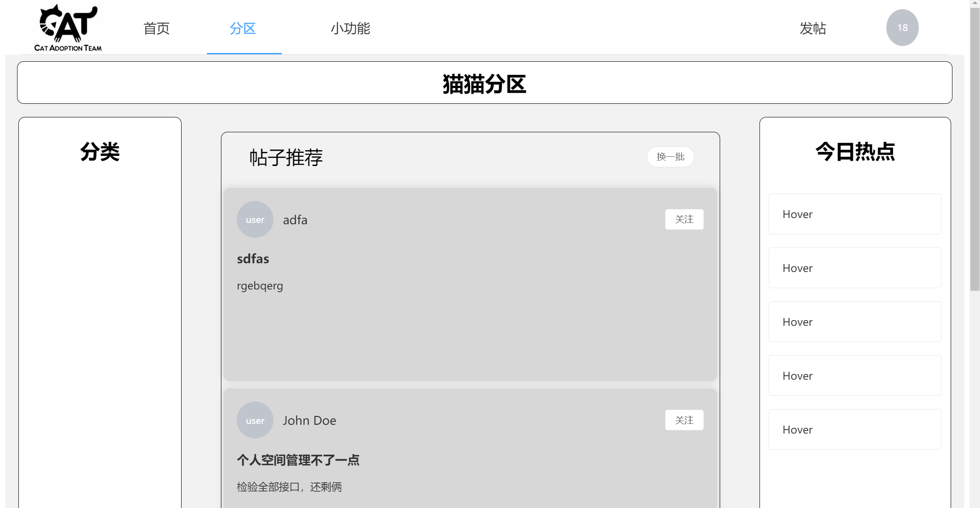This screenshot has width=980, height=508.
Task: Follow John Doe with 关注 button
Action: tap(684, 420)
